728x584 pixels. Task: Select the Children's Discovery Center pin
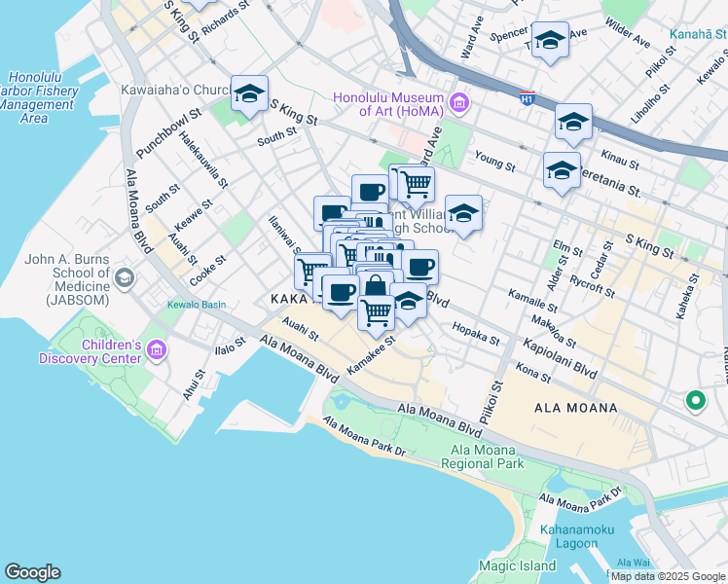[x=157, y=348]
